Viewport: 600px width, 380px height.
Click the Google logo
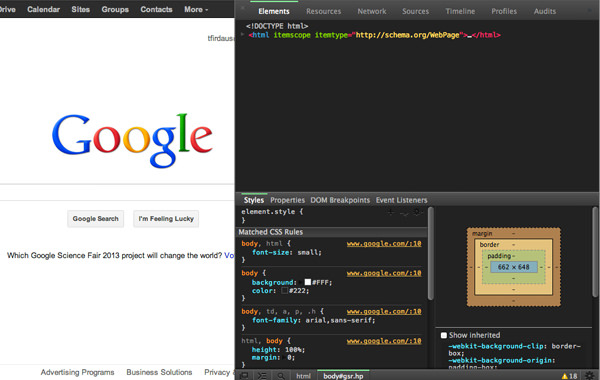point(132,140)
